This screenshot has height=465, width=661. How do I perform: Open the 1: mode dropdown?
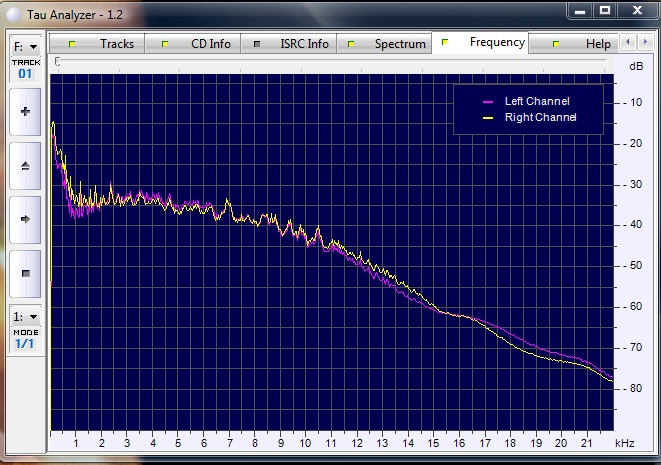click(x=25, y=316)
